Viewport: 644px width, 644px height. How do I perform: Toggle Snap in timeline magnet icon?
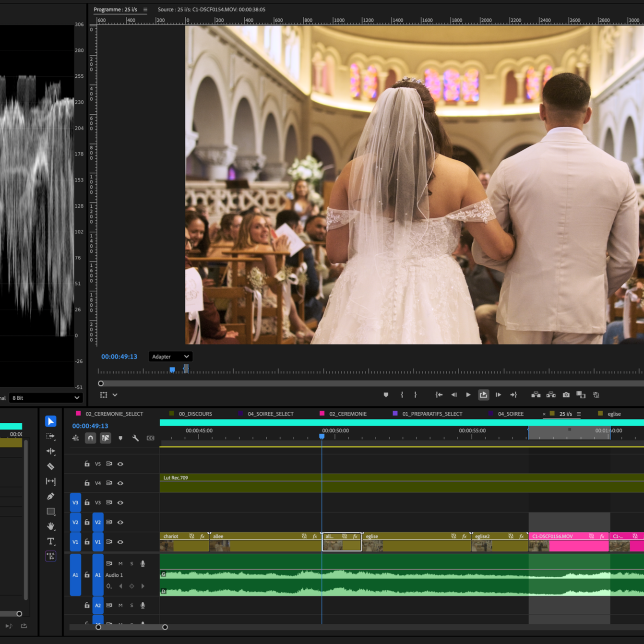90,438
